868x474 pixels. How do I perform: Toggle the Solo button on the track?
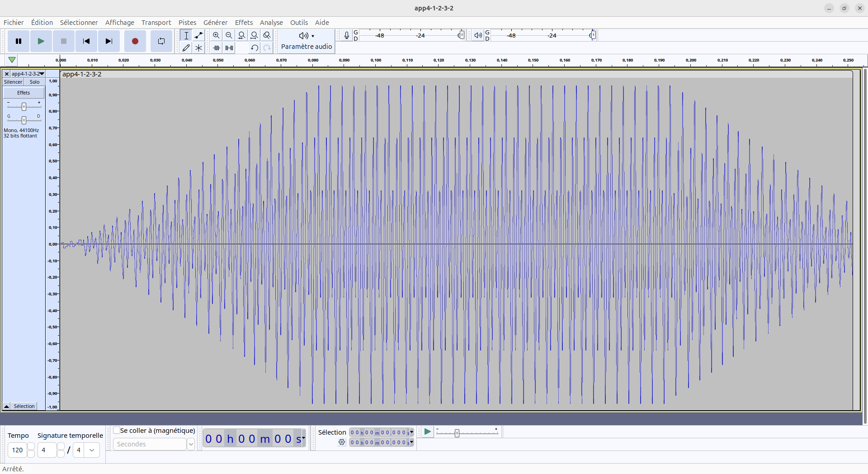[34, 82]
